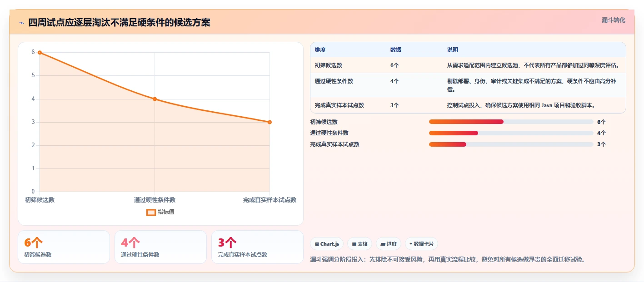The height and width of the screenshot is (282, 644).
Task: Click the Chart.js tag
Action: (327, 244)
